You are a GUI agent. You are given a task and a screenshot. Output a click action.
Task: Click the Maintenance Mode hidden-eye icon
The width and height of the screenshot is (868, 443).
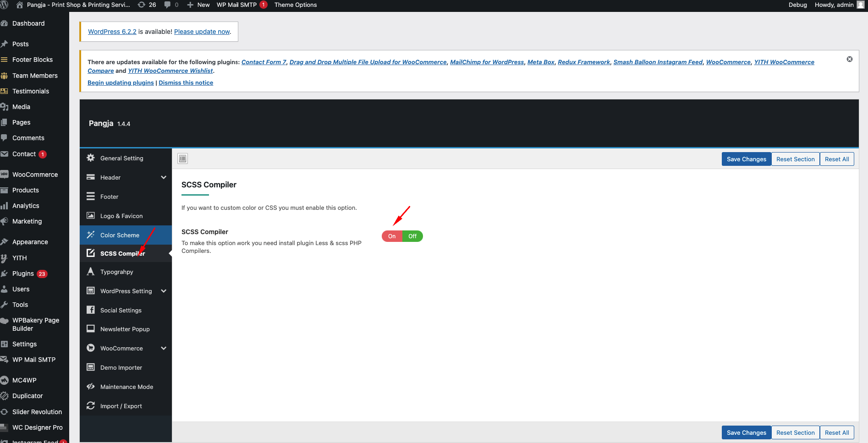91,386
